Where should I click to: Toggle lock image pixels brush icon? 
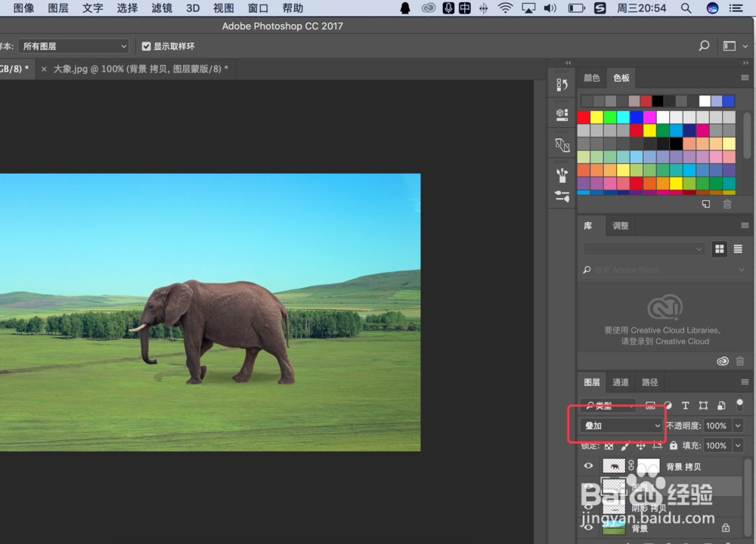pyautogui.click(x=625, y=446)
